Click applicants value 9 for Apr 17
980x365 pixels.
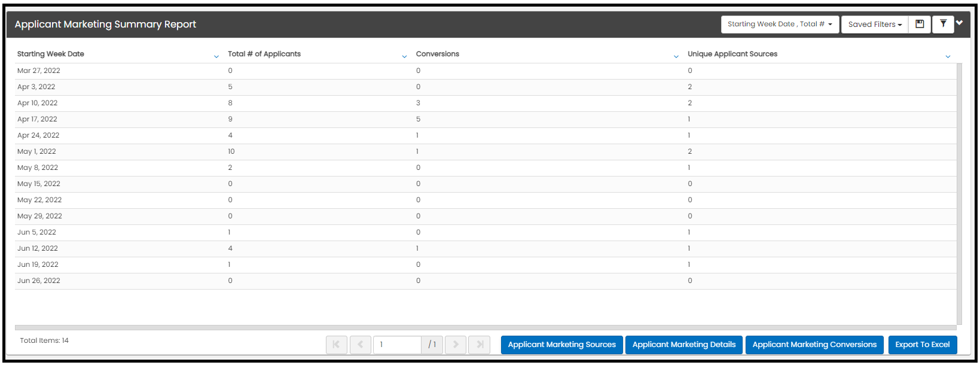click(x=230, y=119)
